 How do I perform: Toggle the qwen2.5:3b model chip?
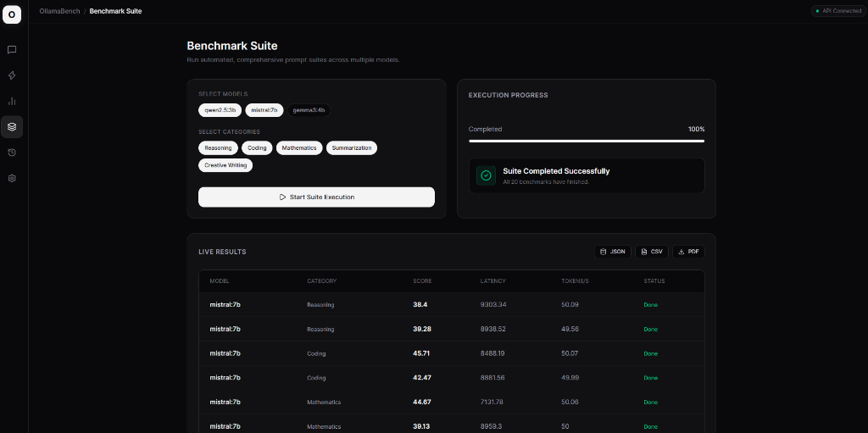220,110
